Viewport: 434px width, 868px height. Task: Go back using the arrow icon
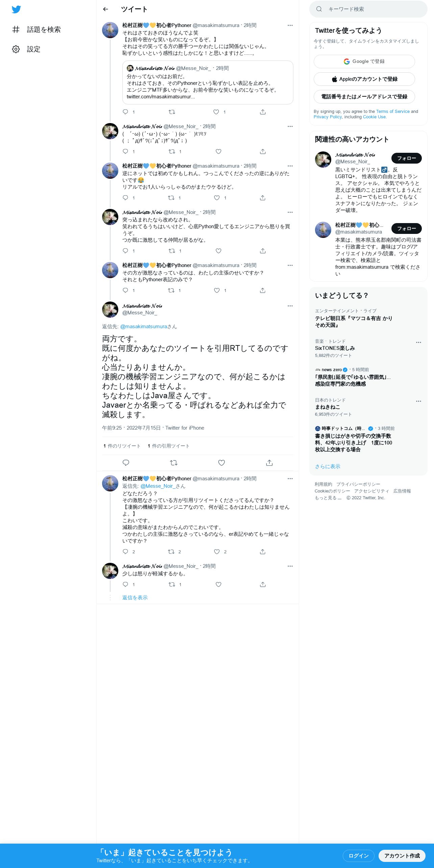click(105, 9)
